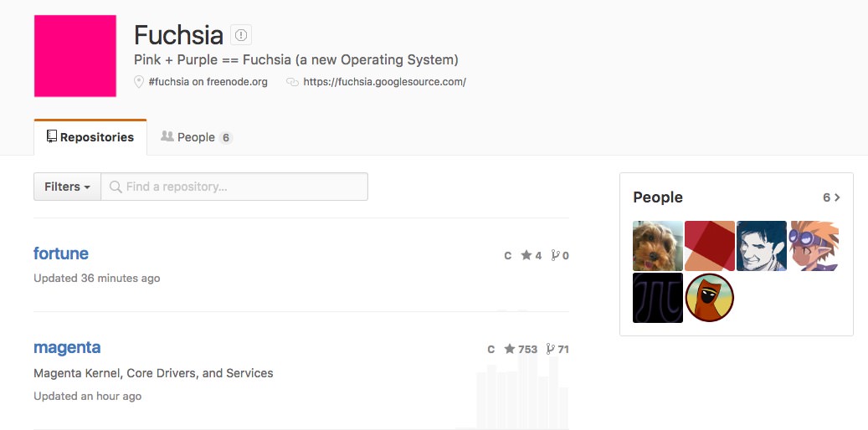View stargazers of magenta repository (753 stars)
The height and width of the screenshot is (430, 868).
click(x=521, y=349)
